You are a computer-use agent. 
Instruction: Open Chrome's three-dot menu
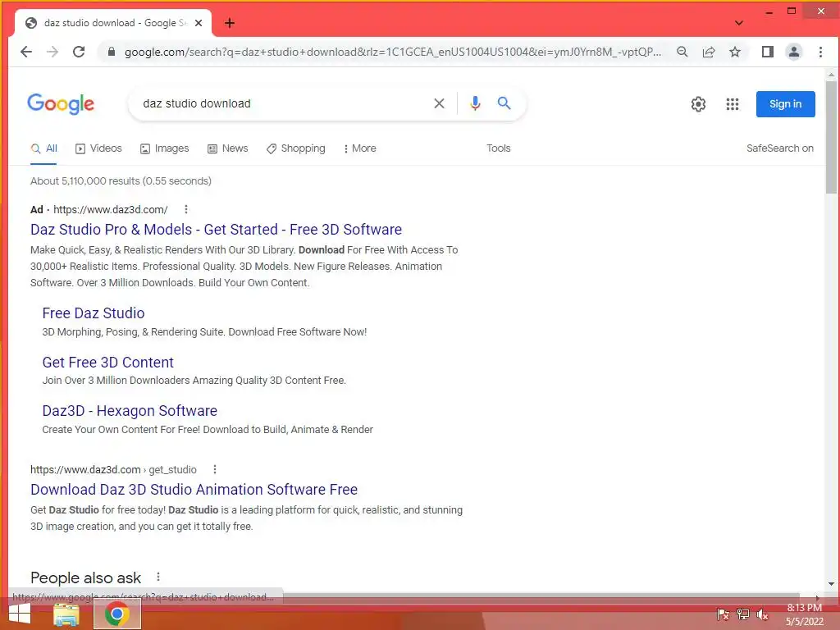[x=820, y=52]
